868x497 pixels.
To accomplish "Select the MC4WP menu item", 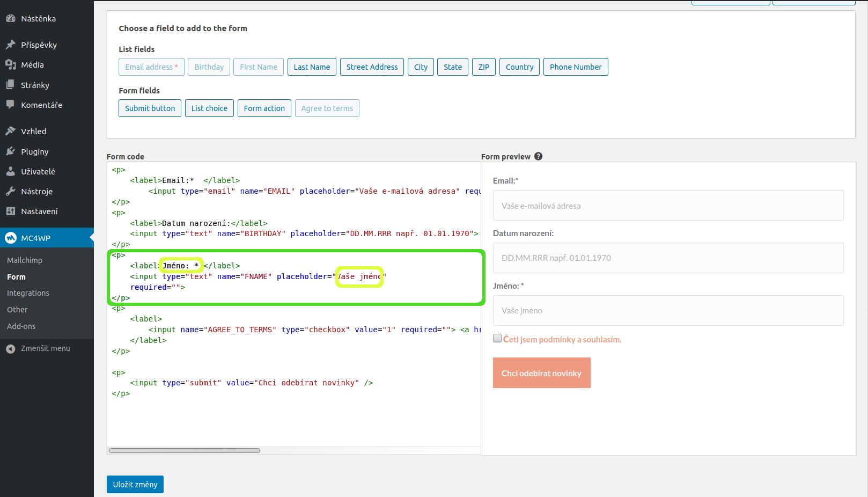I will click(47, 238).
